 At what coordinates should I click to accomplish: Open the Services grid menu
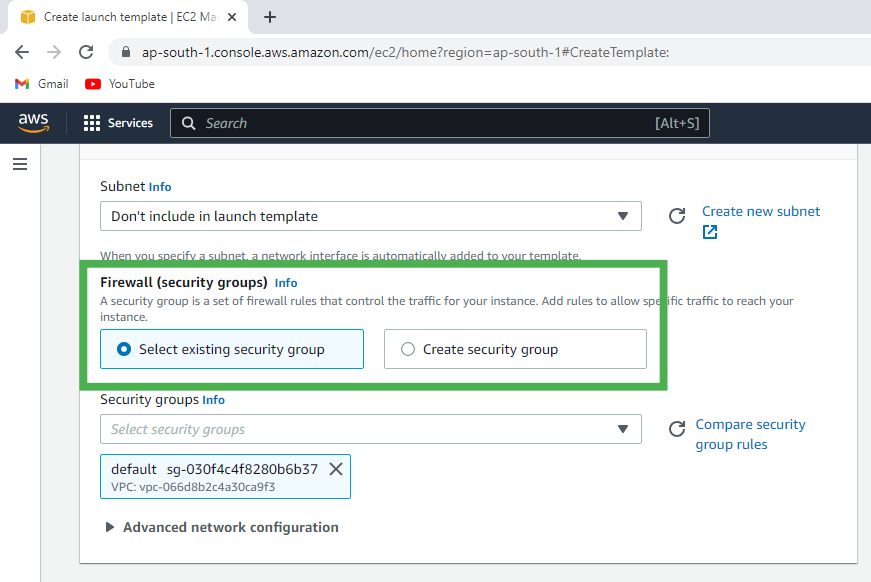click(x=118, y=123)
